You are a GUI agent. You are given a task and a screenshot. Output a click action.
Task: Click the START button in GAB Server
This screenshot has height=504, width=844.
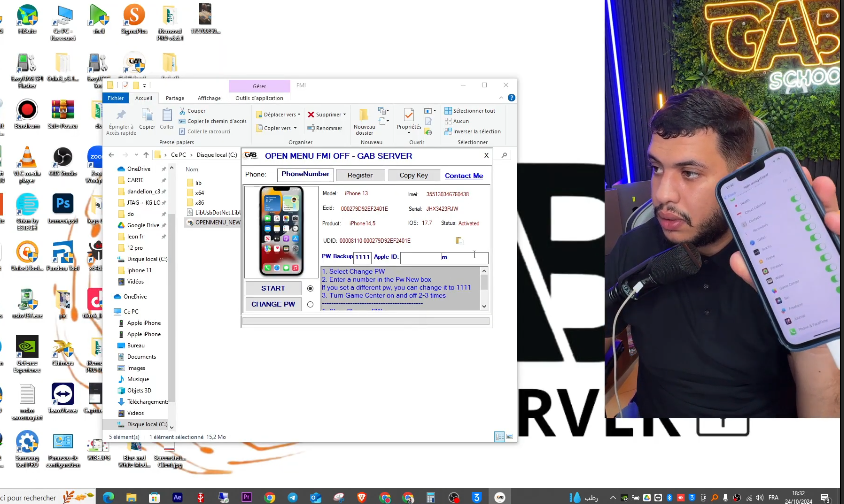pos(273,288)
